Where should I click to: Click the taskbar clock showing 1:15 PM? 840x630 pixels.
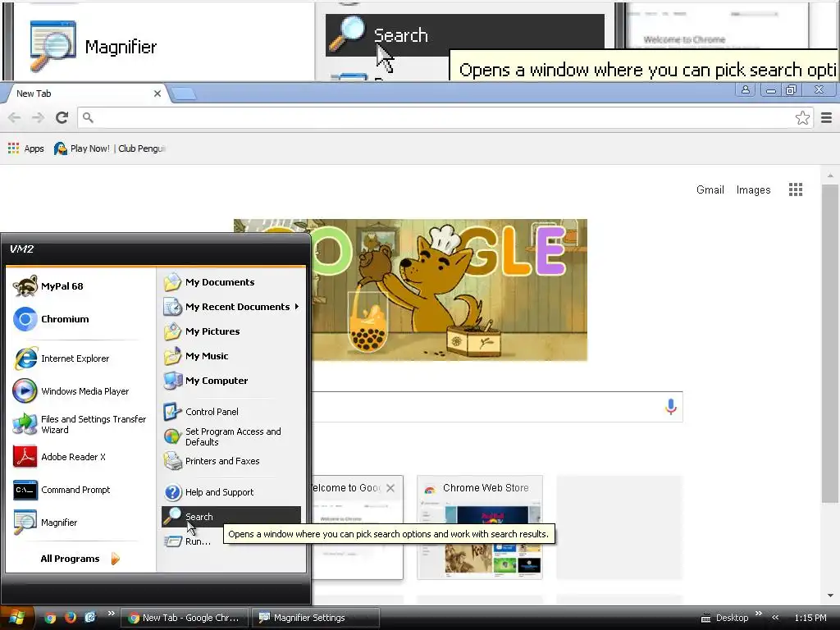click(x=810, y=618)
